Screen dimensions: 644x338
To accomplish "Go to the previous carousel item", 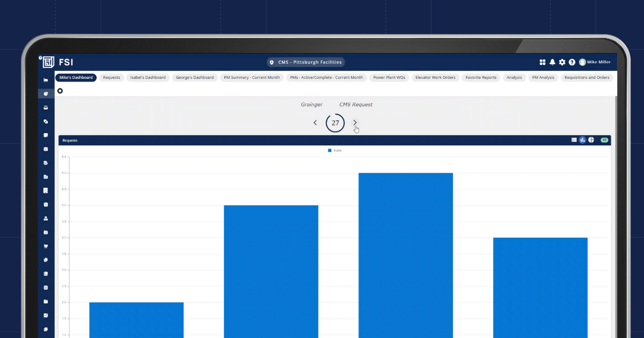I will 315,123.
